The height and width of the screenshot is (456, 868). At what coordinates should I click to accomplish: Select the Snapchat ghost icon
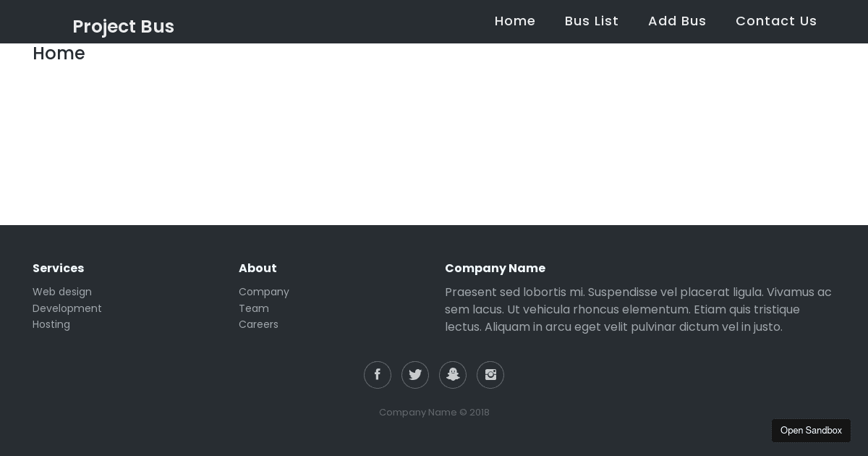pyautogui.click(x=453, y=375)
